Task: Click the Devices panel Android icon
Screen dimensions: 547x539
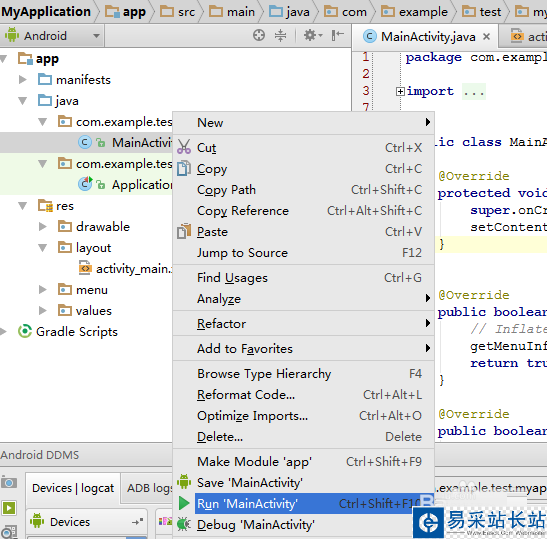Action: pyautogui.click(x=37, y=521)
